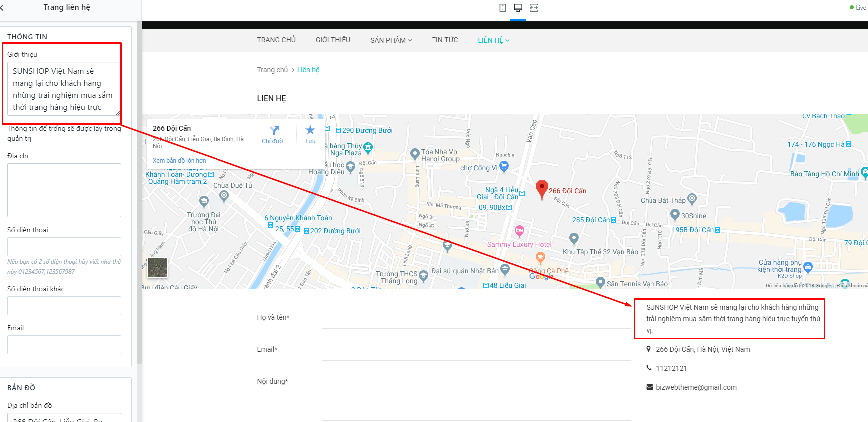Click the Sammy Luxury Hotel pink marker
The height and width of the screenshot is (422, 868).
(519, 231)
